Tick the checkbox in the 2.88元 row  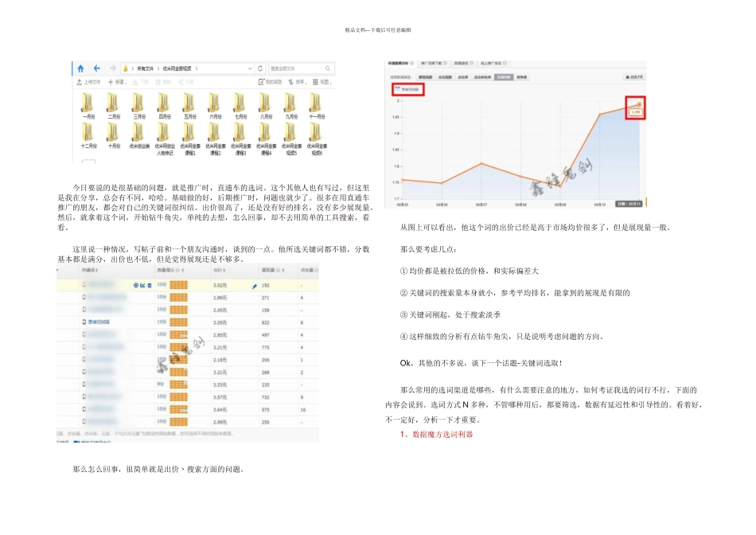click(84, 297)
